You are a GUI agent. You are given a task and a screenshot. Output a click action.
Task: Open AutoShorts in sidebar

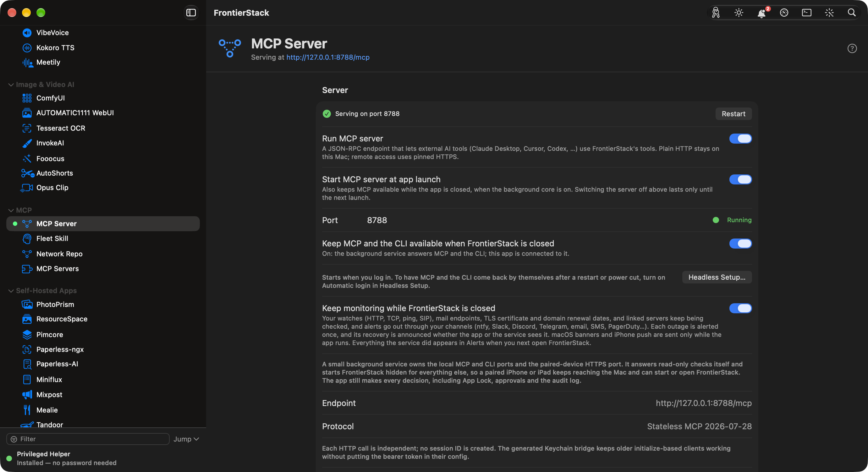click(103, 173)
